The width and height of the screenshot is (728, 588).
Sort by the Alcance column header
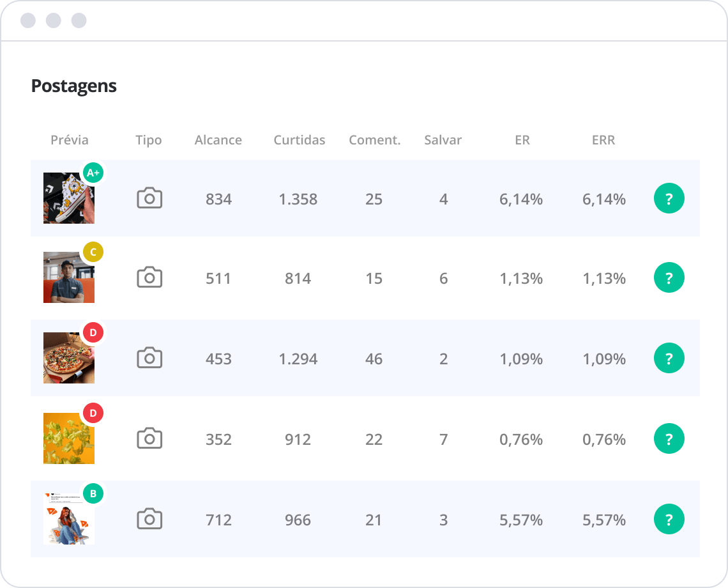pos(218,140)
